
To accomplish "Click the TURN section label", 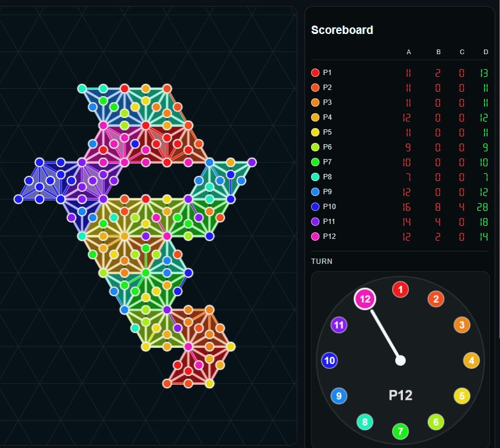I will (321, 261).
